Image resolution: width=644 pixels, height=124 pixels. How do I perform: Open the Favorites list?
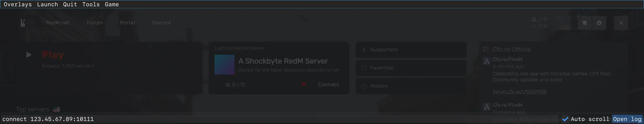click(411, 68)
